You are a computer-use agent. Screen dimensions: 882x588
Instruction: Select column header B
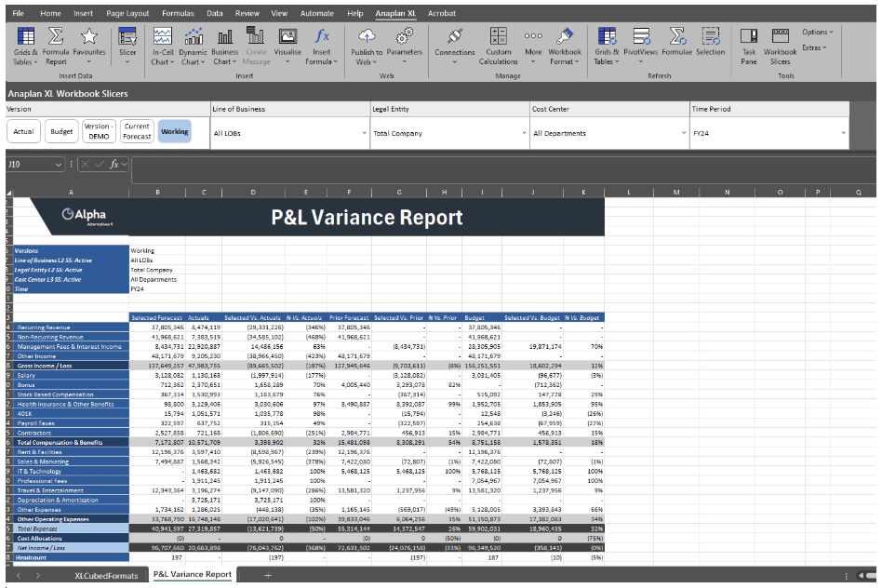[x=157, y=193]
